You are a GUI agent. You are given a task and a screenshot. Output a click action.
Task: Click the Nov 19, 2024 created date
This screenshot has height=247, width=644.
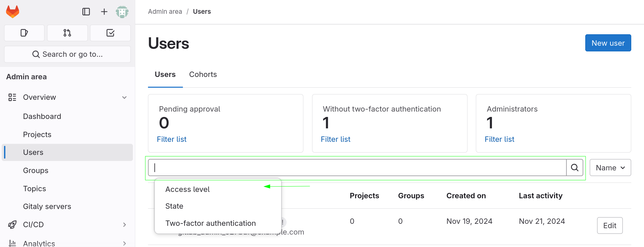point(469,221)
